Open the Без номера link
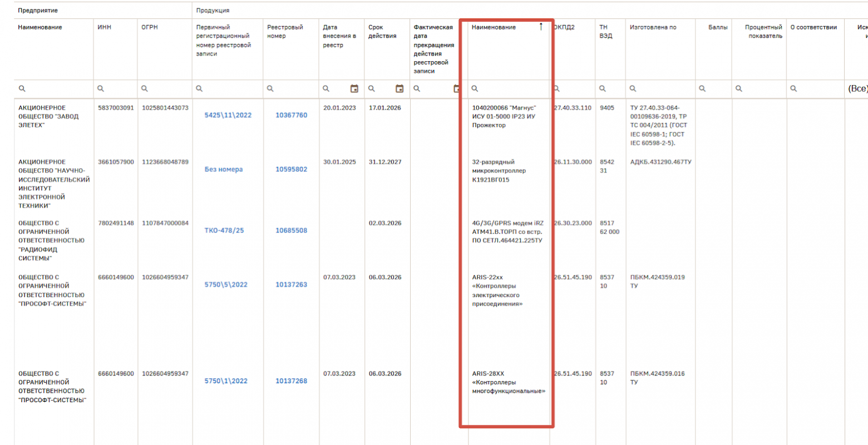Screen dimensions: 868x445 pos(224,169)
